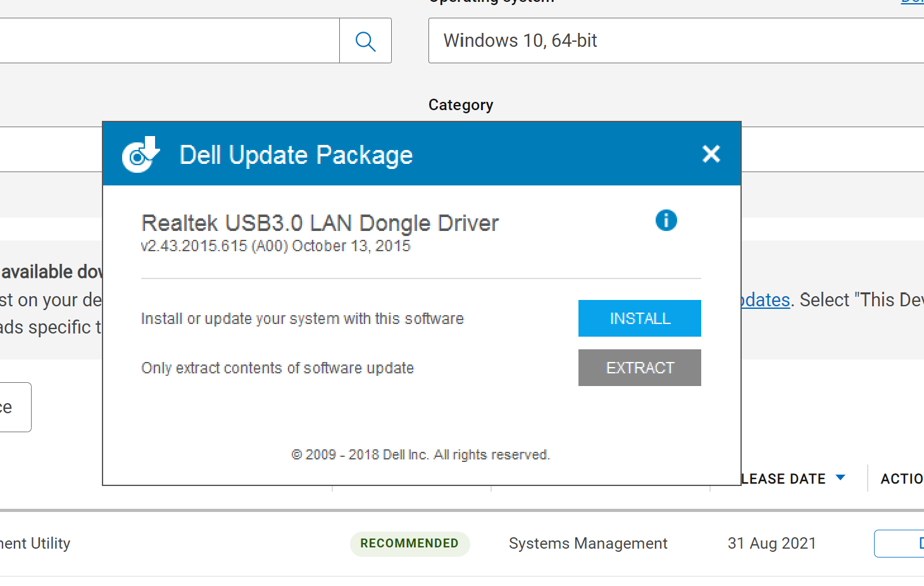Click the keyword search input field
The height and width of the screenshot is (586, 924).
click(170, 41)
